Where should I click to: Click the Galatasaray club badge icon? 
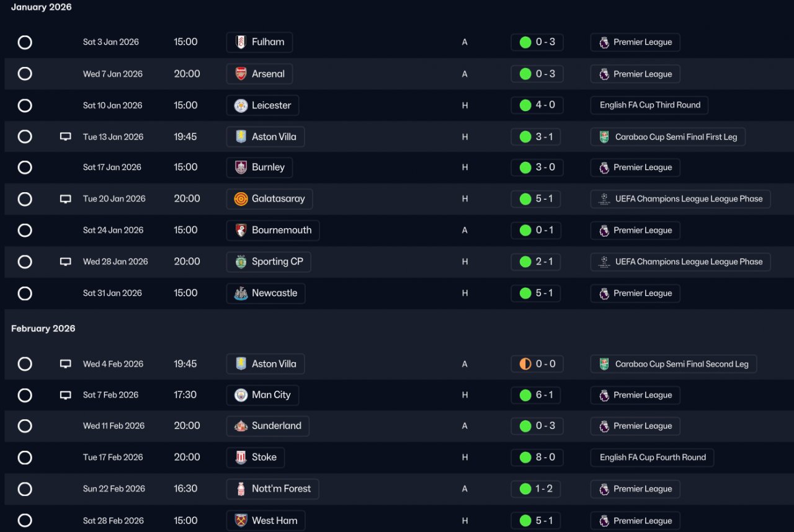click(x=241, y=199)
